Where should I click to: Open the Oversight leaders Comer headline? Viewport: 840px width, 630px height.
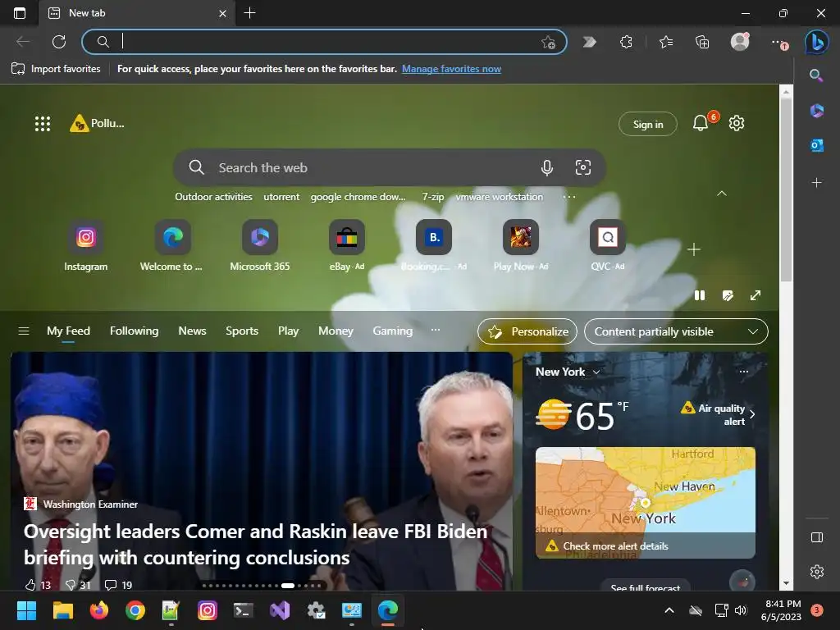[x=256, y=545]
